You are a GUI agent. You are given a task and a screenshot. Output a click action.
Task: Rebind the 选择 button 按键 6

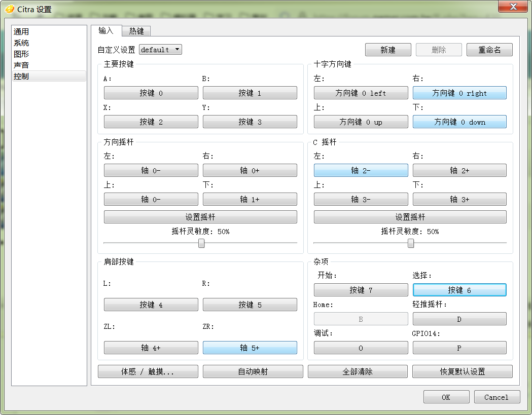pyautogui.click(x=459, y=290)
